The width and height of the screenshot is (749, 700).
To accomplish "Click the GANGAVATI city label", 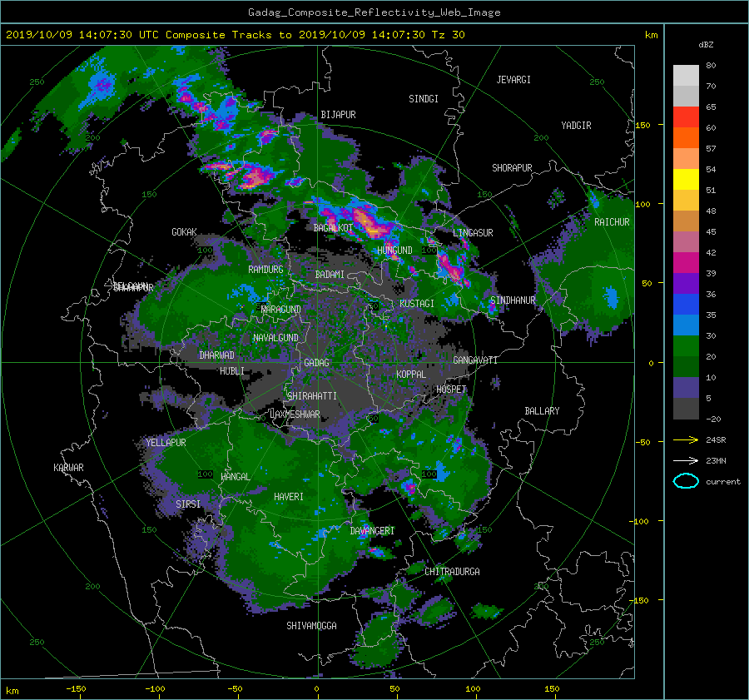I will (475, 360).
